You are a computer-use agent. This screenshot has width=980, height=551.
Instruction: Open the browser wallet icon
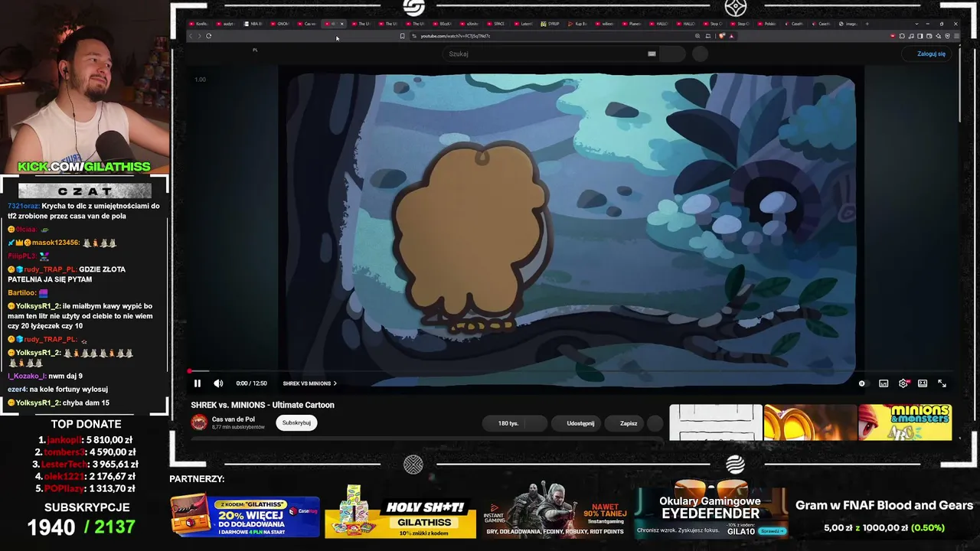[x=929, y=36]
